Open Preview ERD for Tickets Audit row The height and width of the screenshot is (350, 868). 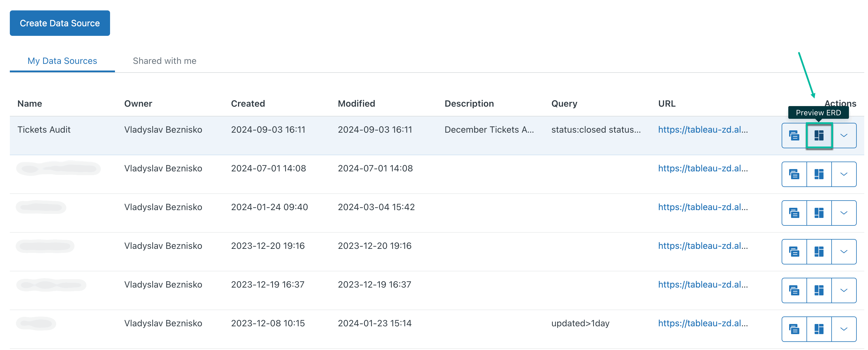(x=819, y=136)
